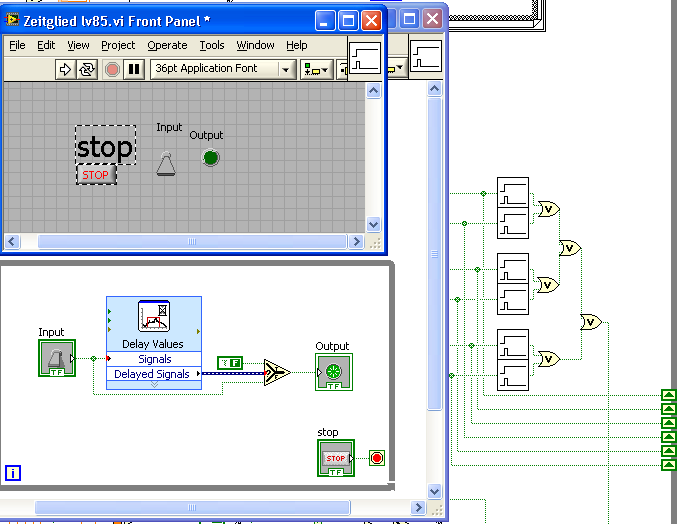The height and width of the screenshot is (524, 679).
Task: Click the Abort Execution red button
Action: (x=112, y=69)
